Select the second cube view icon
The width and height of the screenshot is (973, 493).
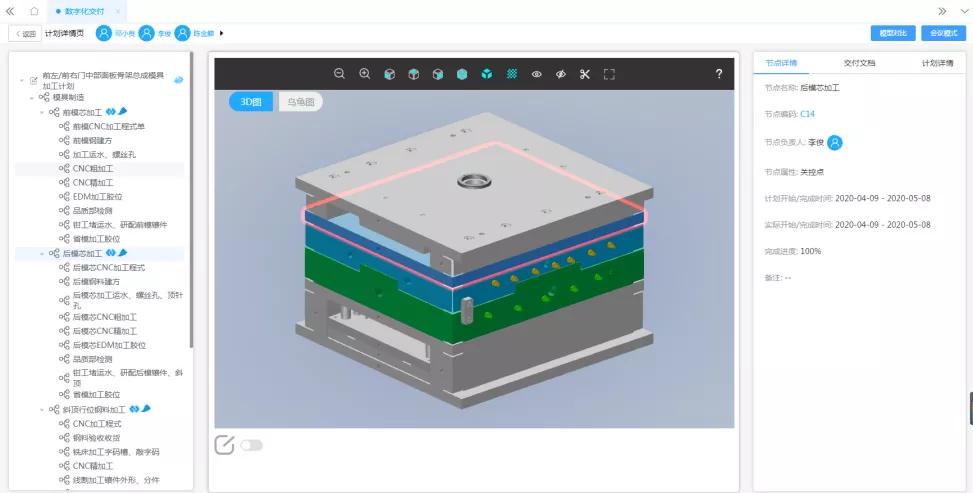[x=413, y=75]
